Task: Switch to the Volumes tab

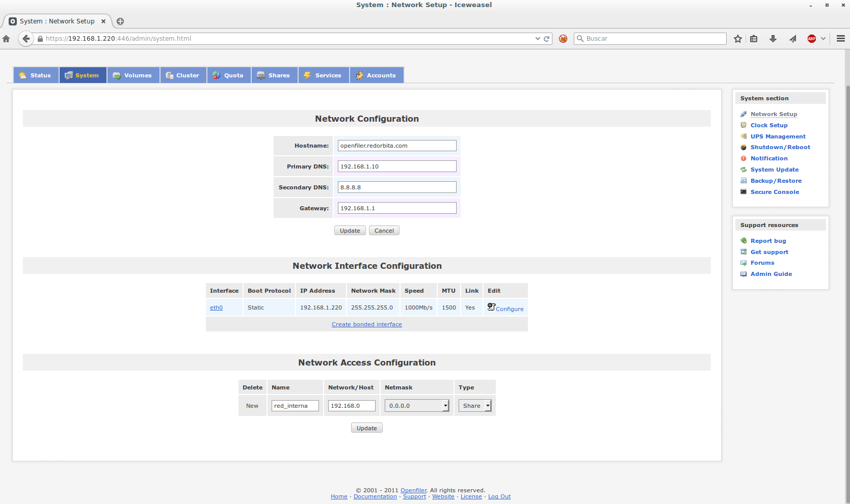Action: [133, 75]
